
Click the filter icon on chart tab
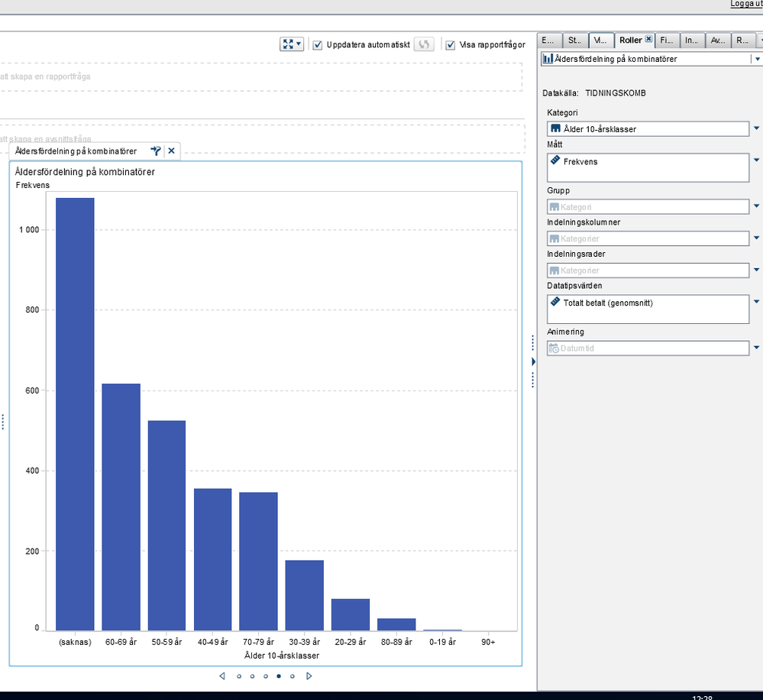(156, 151)
